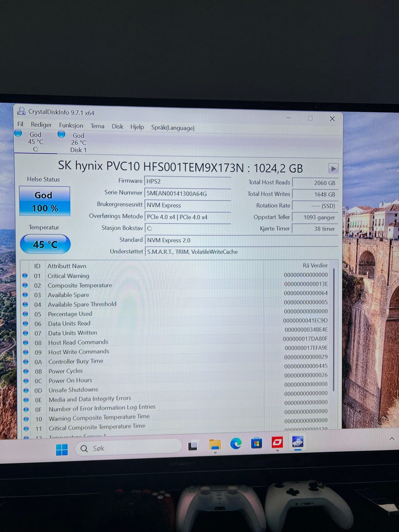Click Total Host Writes value 1648 GB
The image size is (399, 532).
point(315,194)
